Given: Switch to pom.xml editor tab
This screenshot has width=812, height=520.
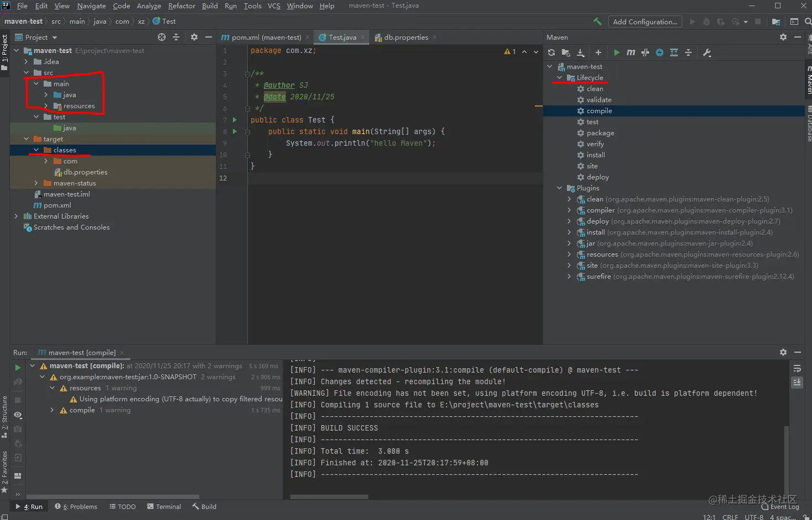Looking at the screenshot, I should 266,37.
